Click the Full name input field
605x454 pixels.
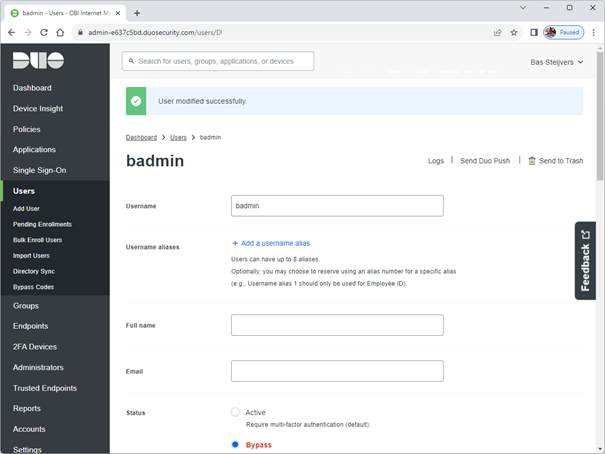tap(337, 325)
